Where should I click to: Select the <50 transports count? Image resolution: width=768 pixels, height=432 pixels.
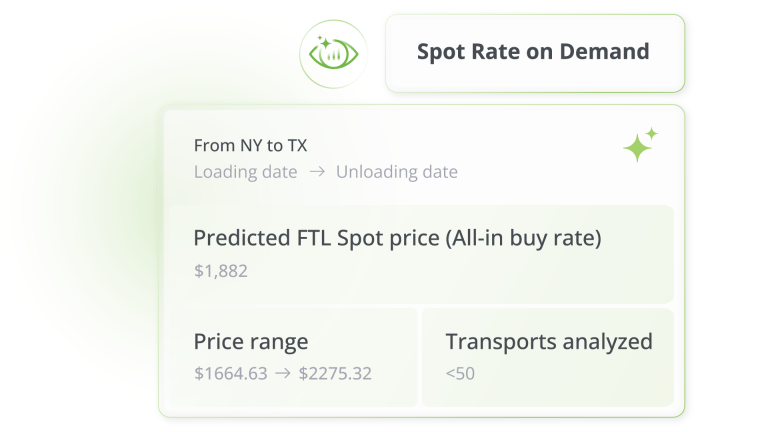[x=460, y=373]
